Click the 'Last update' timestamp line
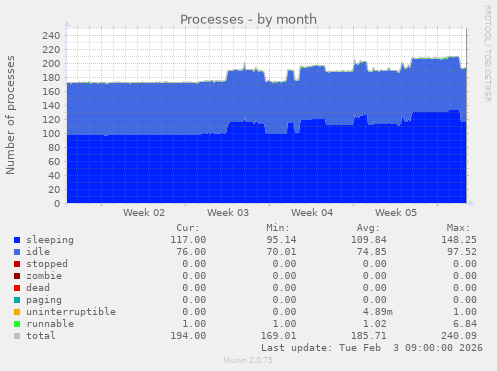 [x=372, y=348]
